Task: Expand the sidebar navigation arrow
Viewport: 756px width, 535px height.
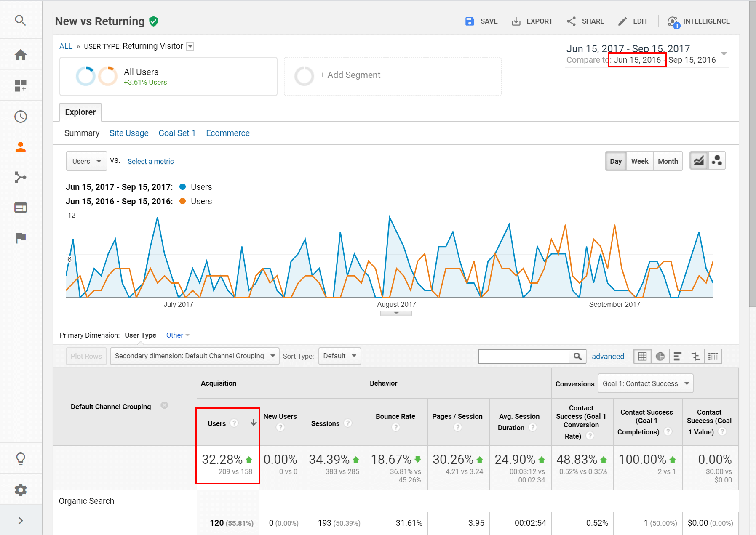Action: click(x=21, y=521)
